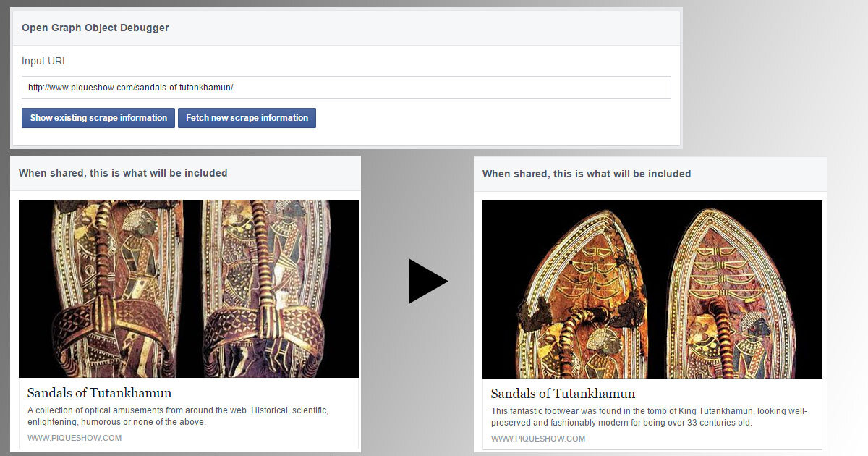
Task: Click right preview WWW.PIQUESHOW.COM link
Action: pos(538,439)
